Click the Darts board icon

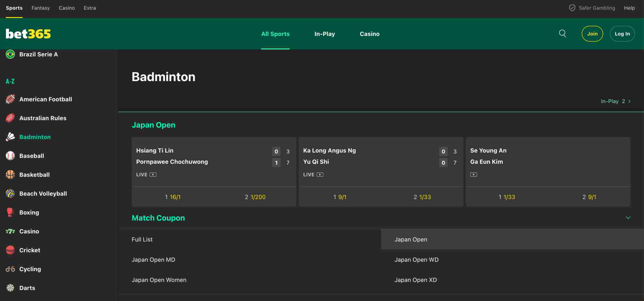(10, 288)
